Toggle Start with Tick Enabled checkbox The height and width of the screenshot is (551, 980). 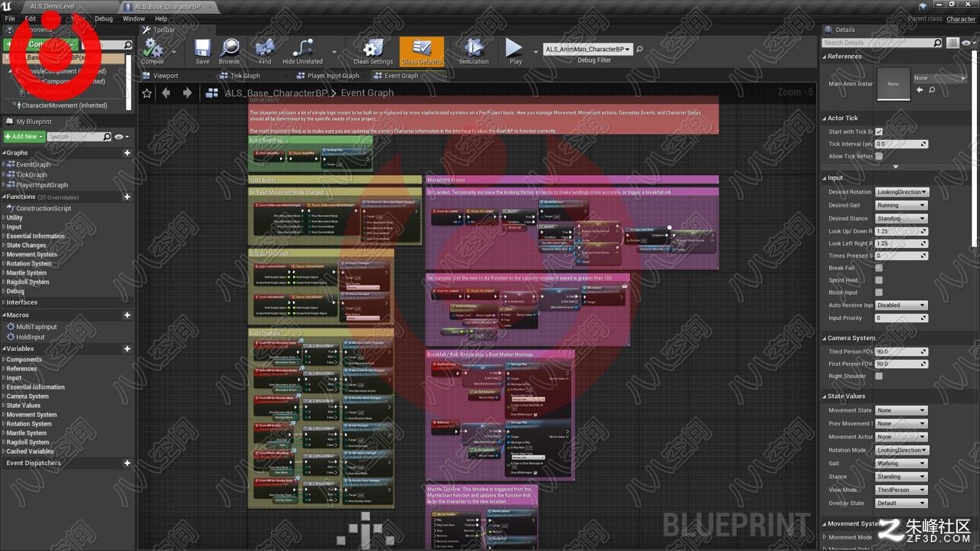879,132
